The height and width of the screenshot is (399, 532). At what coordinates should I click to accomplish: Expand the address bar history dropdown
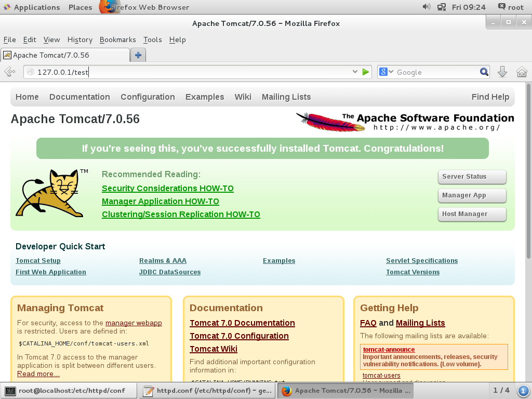click(x=355, y=72)
